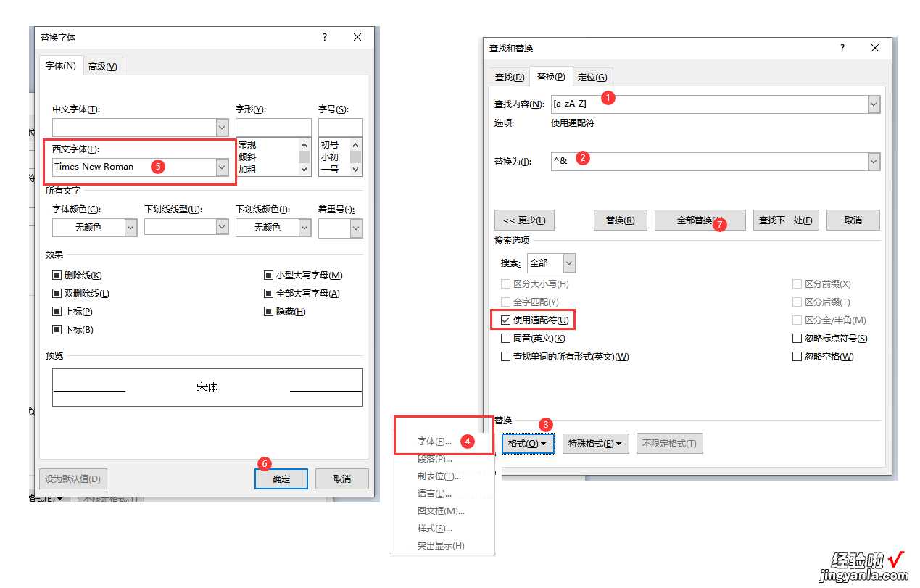Toggle the 隐藏 checkbox
920x588 pixels.
pyautogui.click(x=269, y=312)
